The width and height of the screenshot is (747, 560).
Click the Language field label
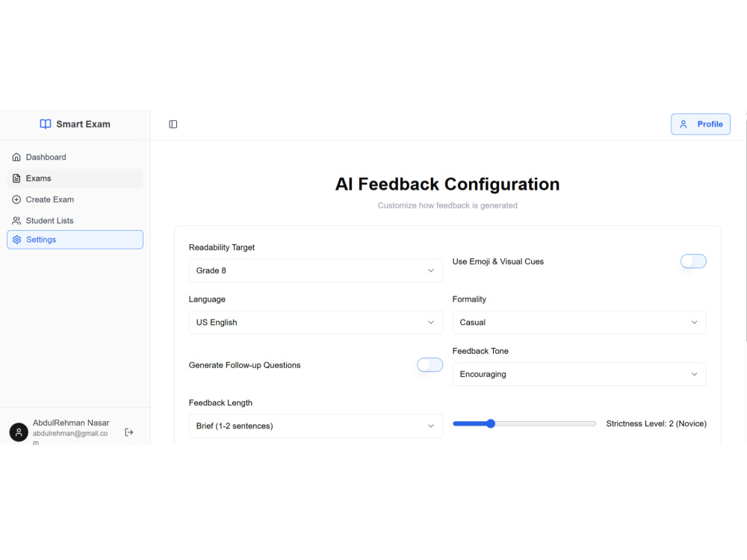207,299
